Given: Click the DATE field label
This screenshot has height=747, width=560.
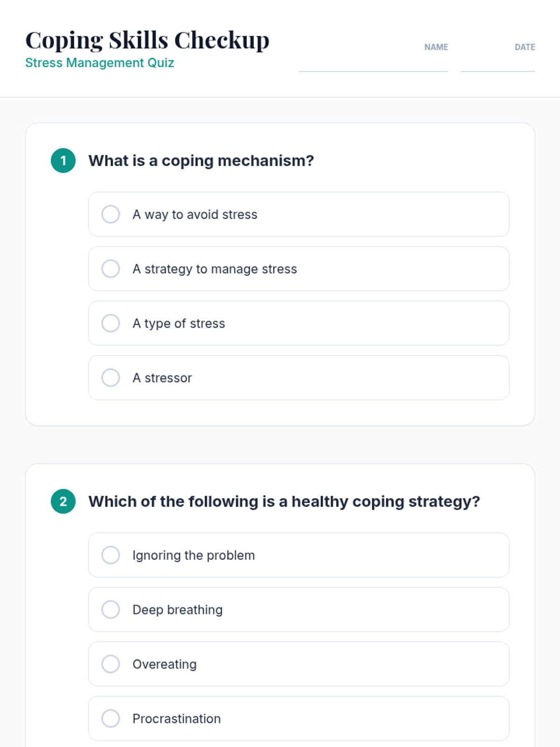Looking at the screenshot, I should (x=525, y=47).
